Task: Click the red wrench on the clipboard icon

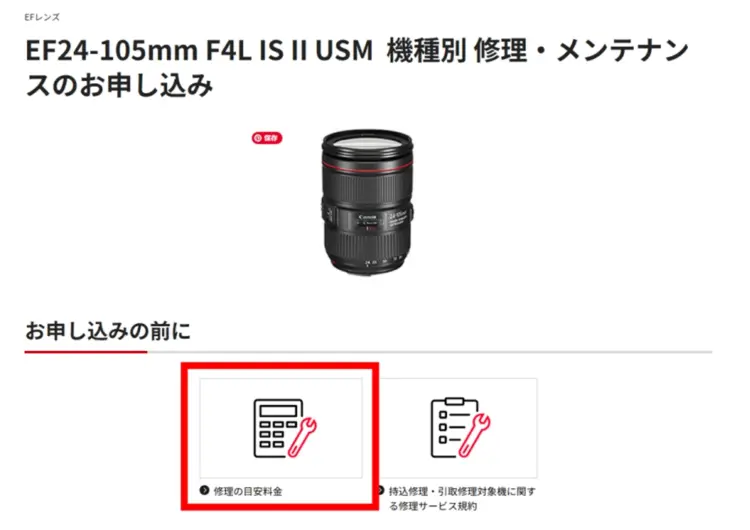Action: (x=475, y=435)
